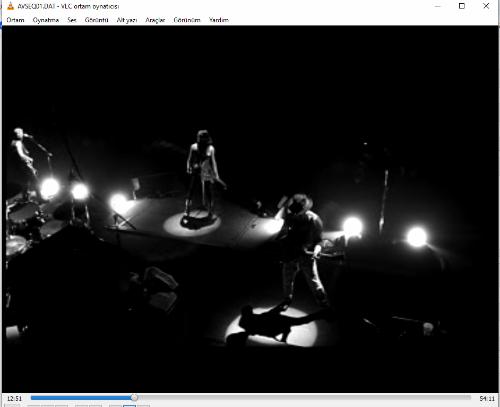Click the concert video playback area
500x407 pixels.
[x=250, y=209]
